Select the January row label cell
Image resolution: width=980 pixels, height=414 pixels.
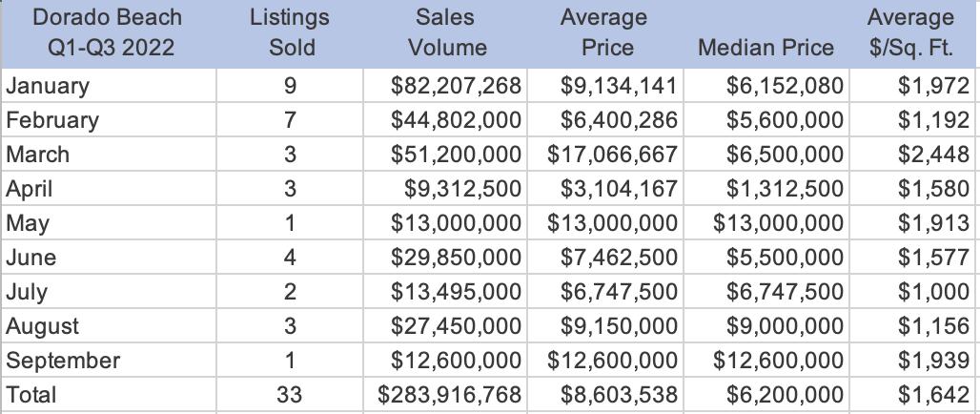coord(109,86)
